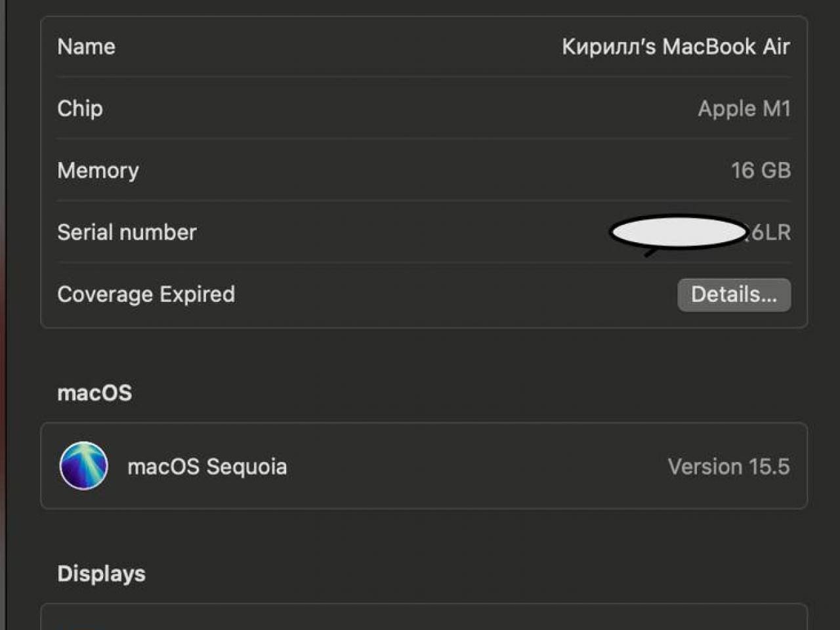840x630 pixels.
Task: Select the Apple M1 chip value
Action: click(744, 109)
